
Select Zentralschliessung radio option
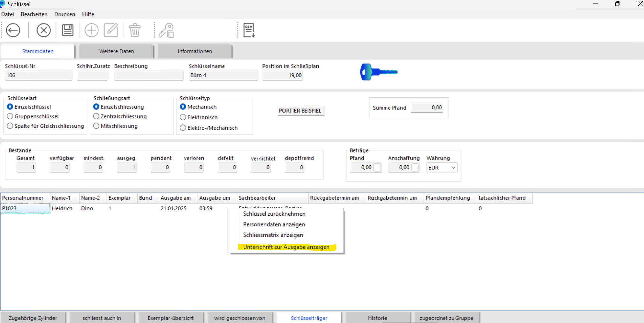(x=96, y=116)
